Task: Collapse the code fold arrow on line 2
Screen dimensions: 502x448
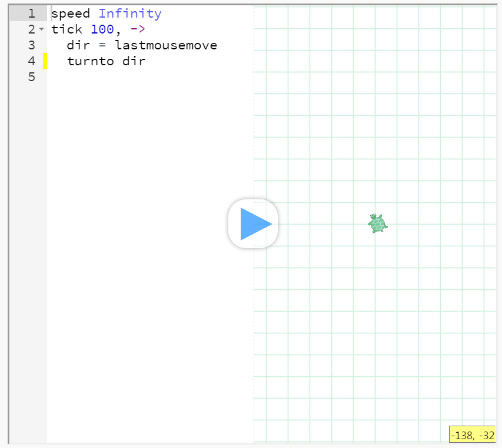Action: click(x=41, y=29)
